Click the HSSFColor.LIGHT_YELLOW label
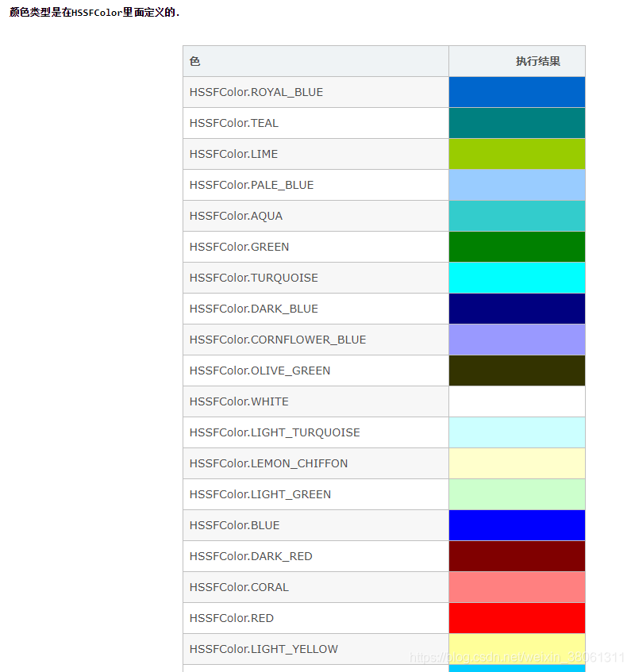This screenshot has height=672, width=631. point(264,649)
